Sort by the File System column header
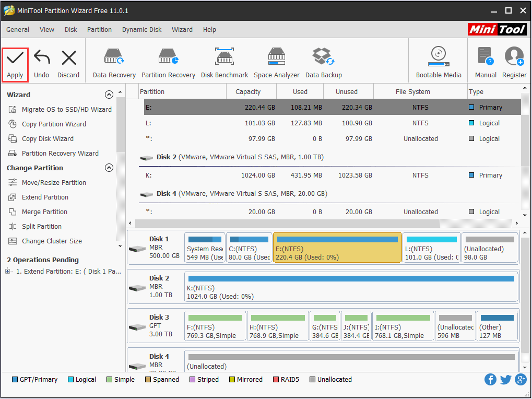 [420, 91]
